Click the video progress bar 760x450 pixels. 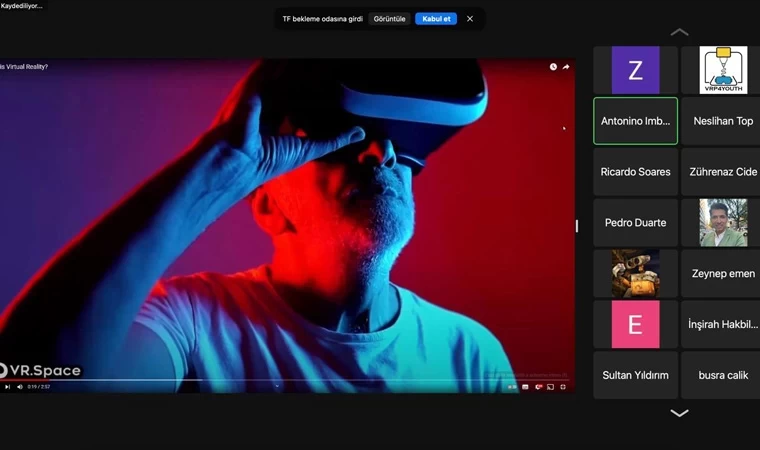286,380
